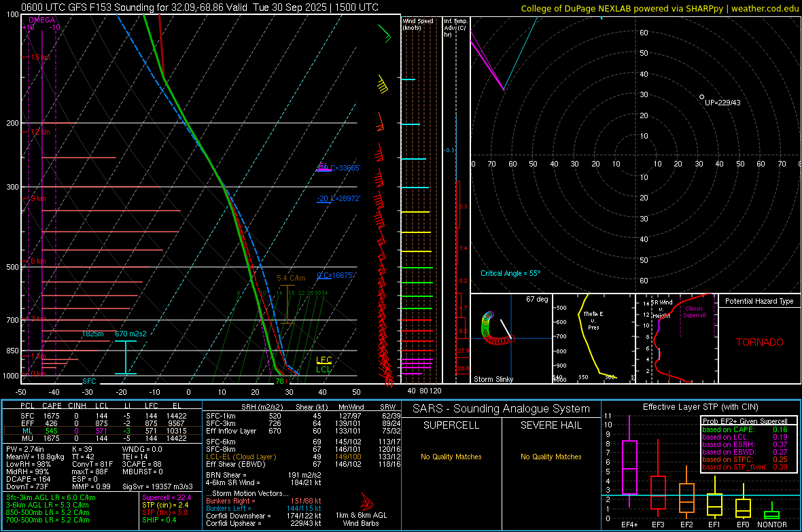This screenshot has height=532, width=802.
Task: Click the 'SigSvr = 19357 m3/s3' value
Action: pos(158,486)
